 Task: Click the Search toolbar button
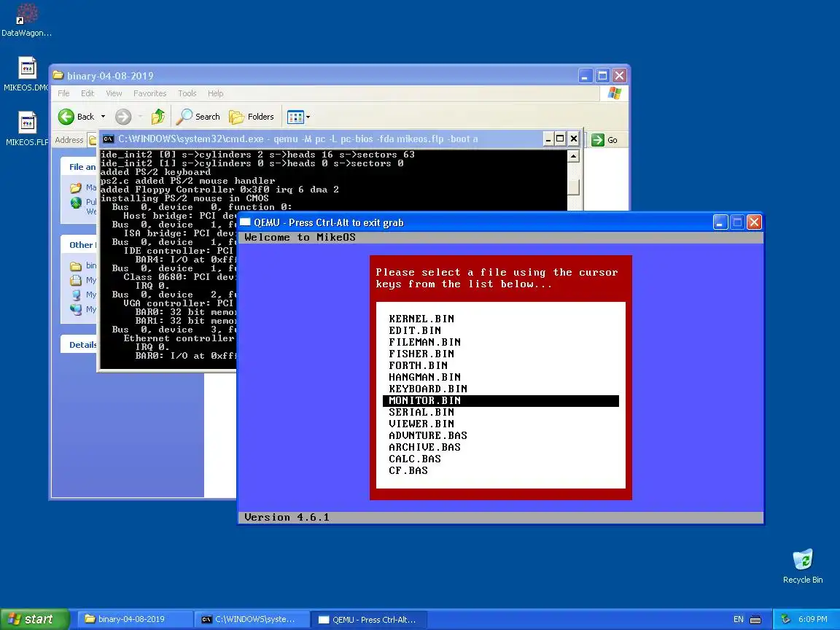tap(198, 116)
